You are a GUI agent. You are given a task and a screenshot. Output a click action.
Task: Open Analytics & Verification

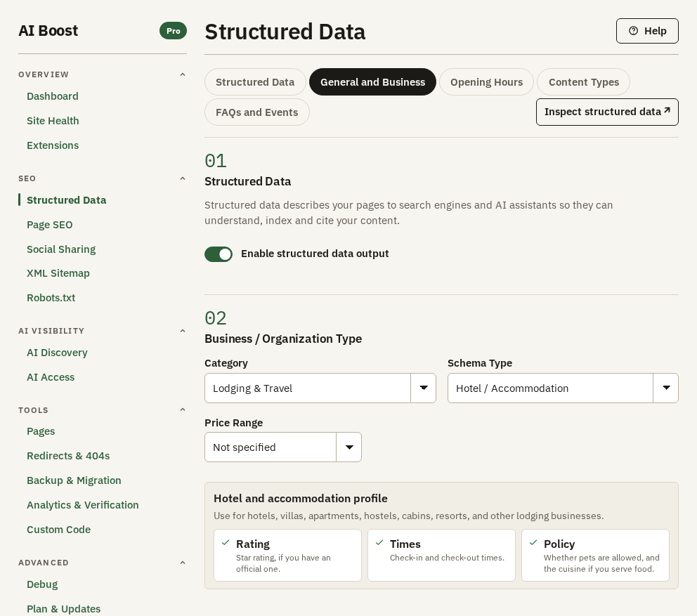point(83,505)
